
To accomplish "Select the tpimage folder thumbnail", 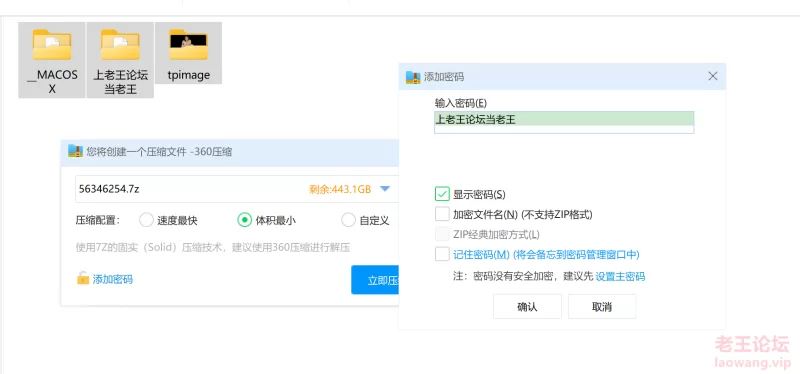I will click(188, 44).
